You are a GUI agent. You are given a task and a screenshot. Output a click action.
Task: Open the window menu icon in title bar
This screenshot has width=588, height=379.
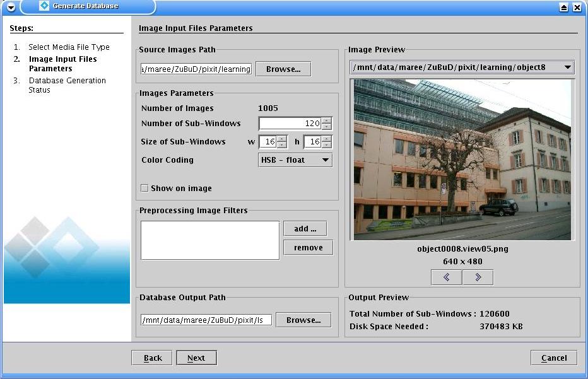click(x=11, y=8)
